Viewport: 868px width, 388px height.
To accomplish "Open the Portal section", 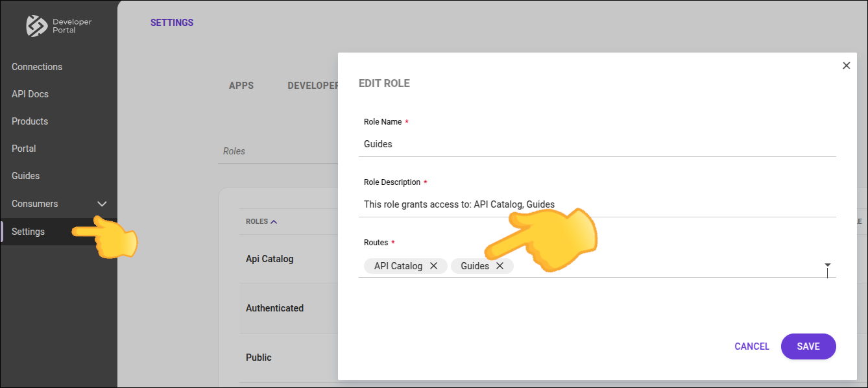I will (23, 148).
